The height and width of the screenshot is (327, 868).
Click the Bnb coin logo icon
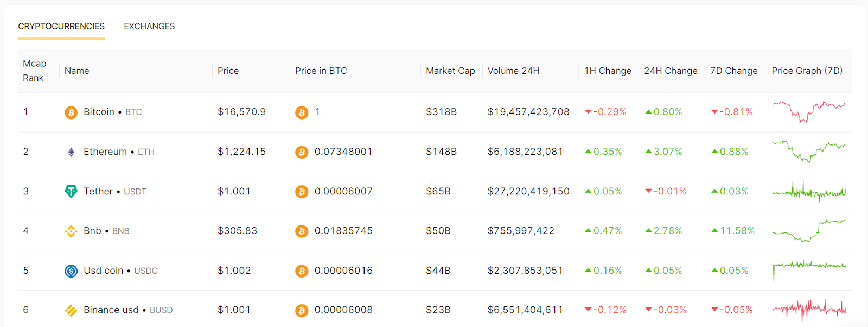coord(71,231)
